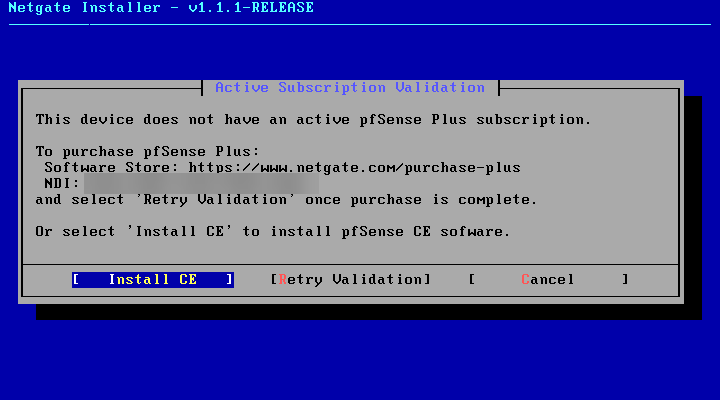Select the Install CE button
The image size is (720, 400).
(x=153, y=280)
